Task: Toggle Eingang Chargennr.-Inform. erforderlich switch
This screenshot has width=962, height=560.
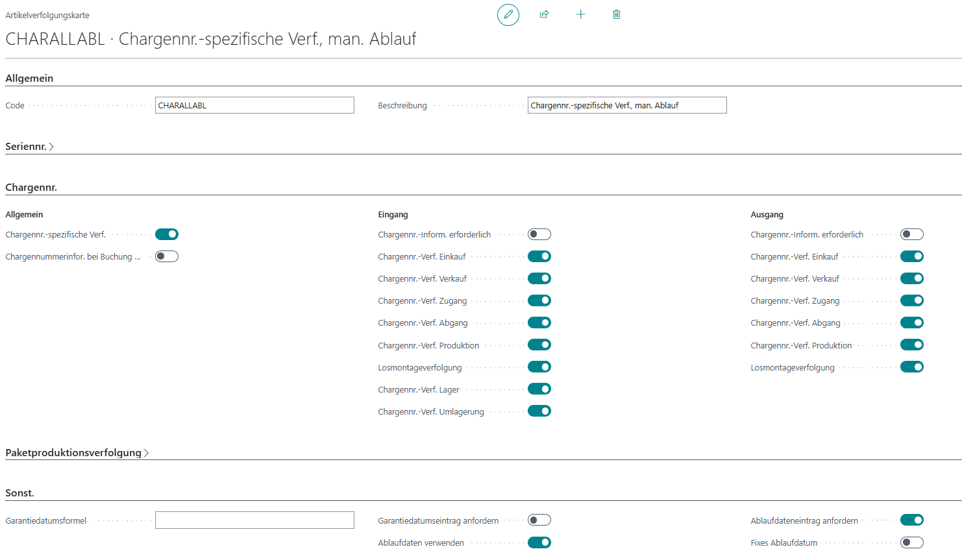Action: click(x=539, y=234)
